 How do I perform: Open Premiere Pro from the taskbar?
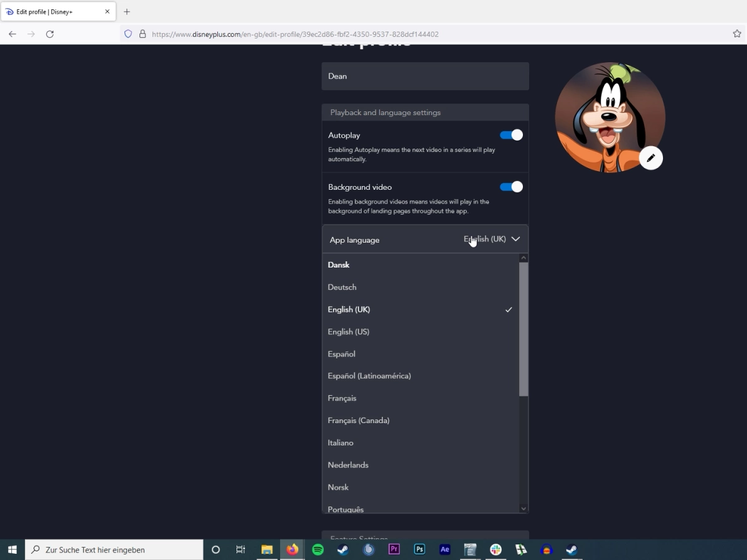point(393,549)
